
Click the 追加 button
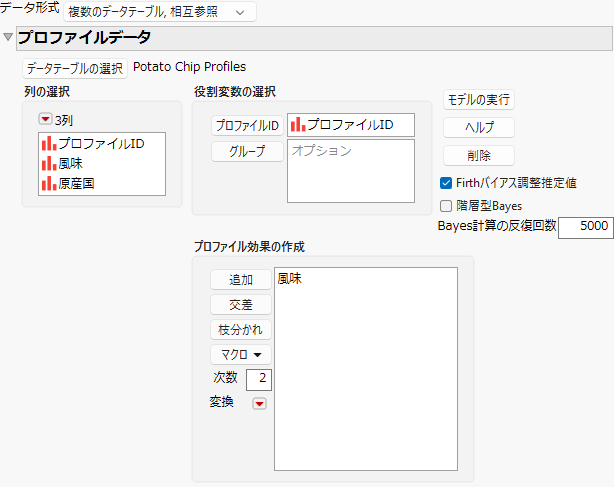pos(241,280)
